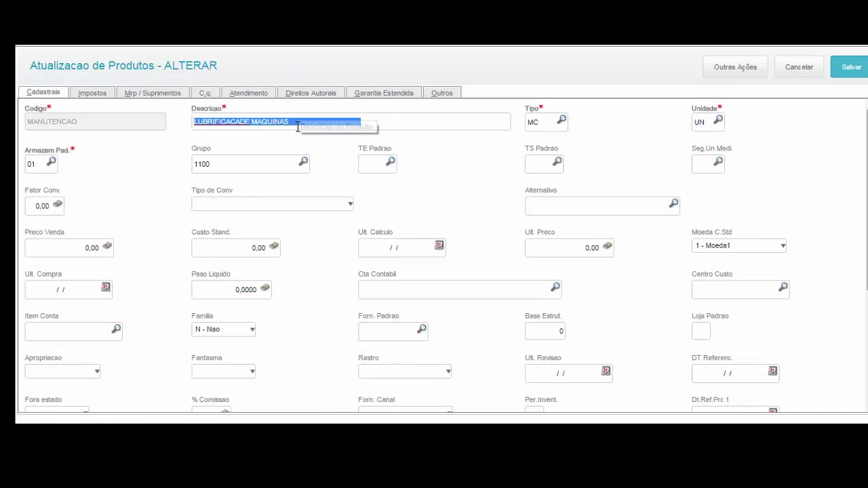This screenshot has width=868, height=488.
Task: Open lookup for Centro Custo field
Action: 783,287
